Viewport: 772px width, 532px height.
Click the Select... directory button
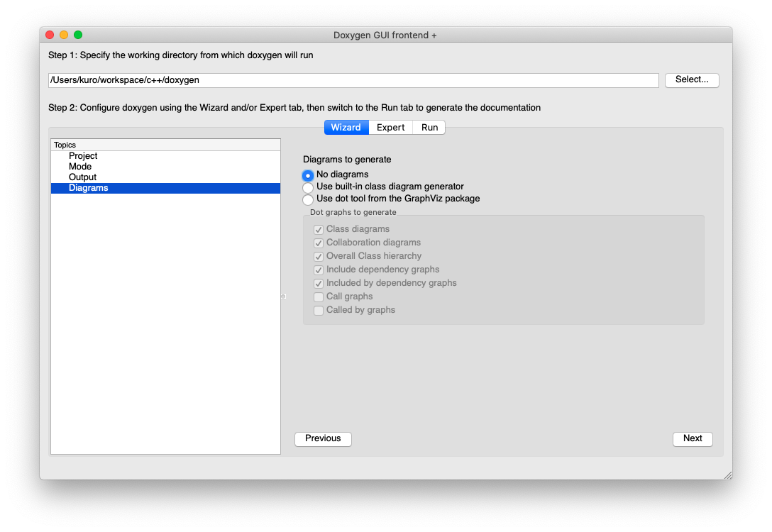[x=692, y=79]
